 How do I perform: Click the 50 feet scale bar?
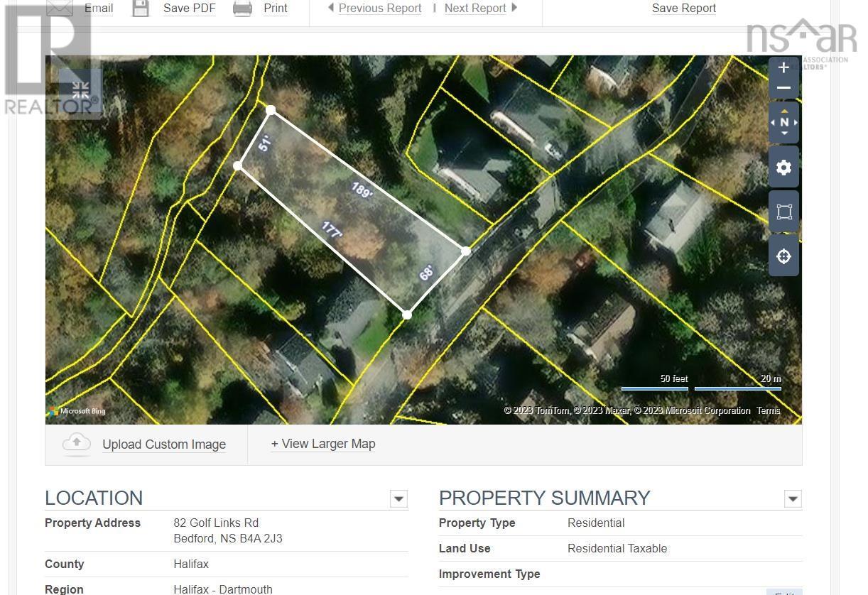[x=655, y=388]
